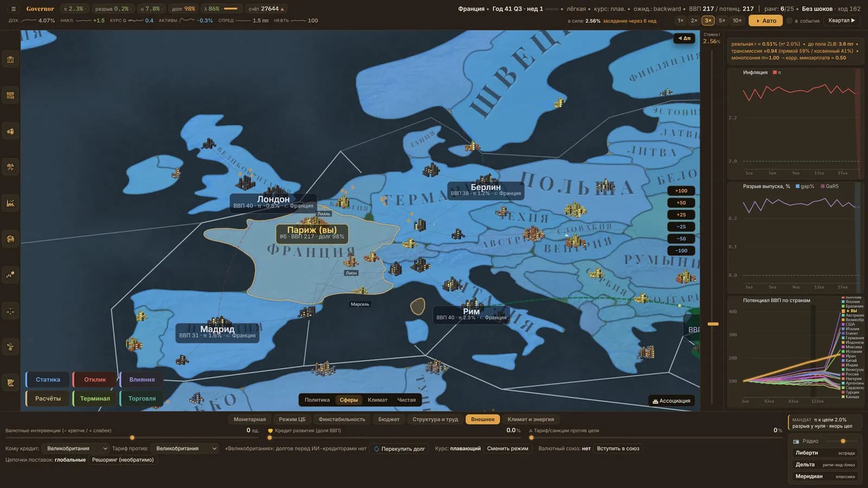The height and width of the screenshot is (488, 868).
Task: Collapse the Δπ rate panel toggle
Action: 684,38
